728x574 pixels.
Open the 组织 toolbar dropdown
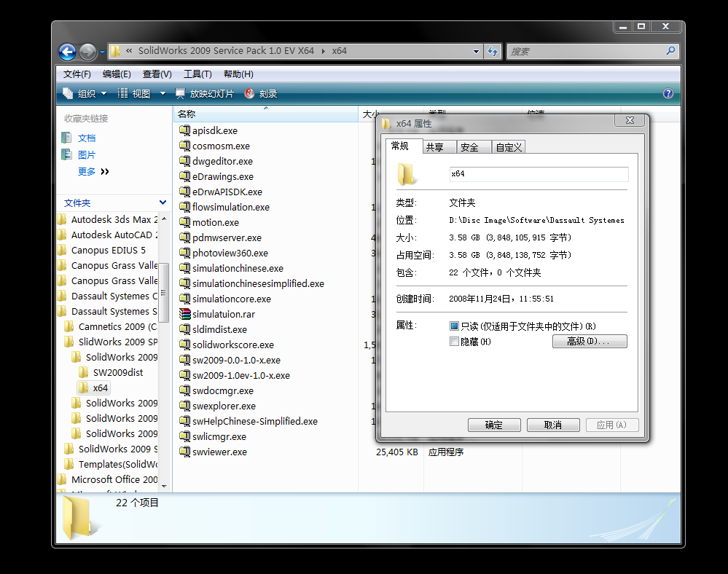pyautogui.click(x=85, y=94)
